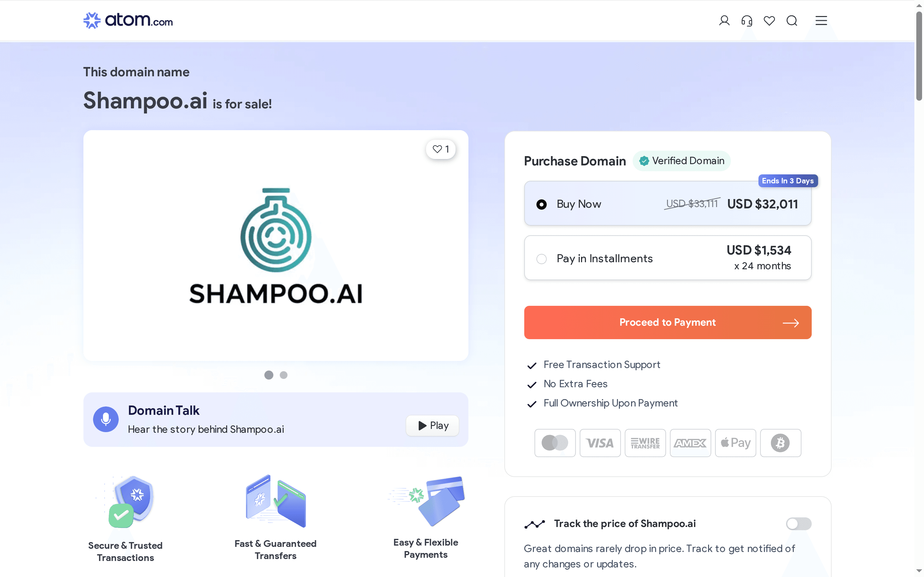The width and height of the screenshot is (924, 577).
Task: Click the second carousel dot
Action: point(284,375)
